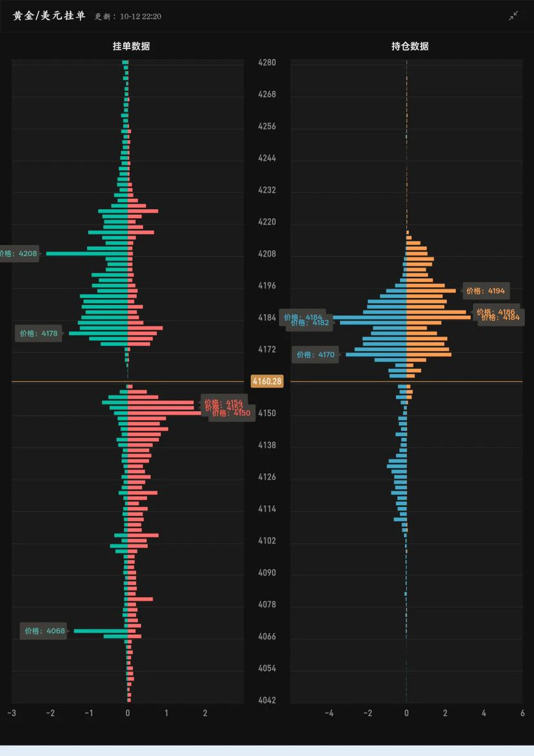Click the 1 tick on the 挂单数据 axis
The height and width of the screenshot is (756, 534).
tap(166, 713)
